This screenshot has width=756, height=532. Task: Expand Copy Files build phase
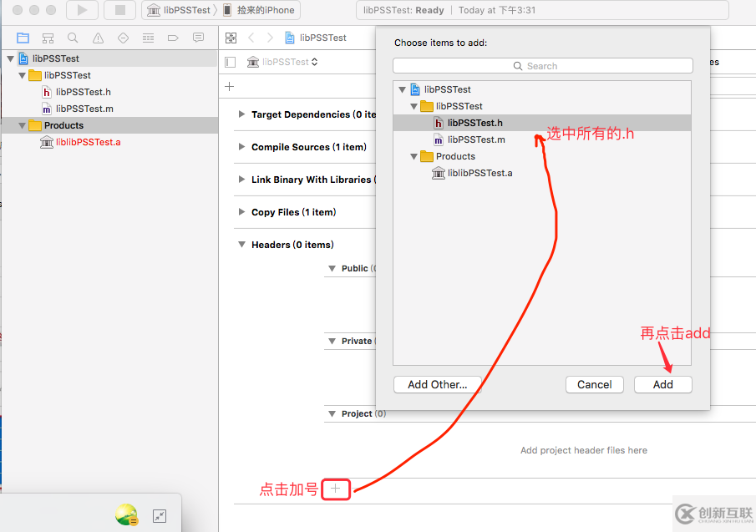tap(241, 211)
